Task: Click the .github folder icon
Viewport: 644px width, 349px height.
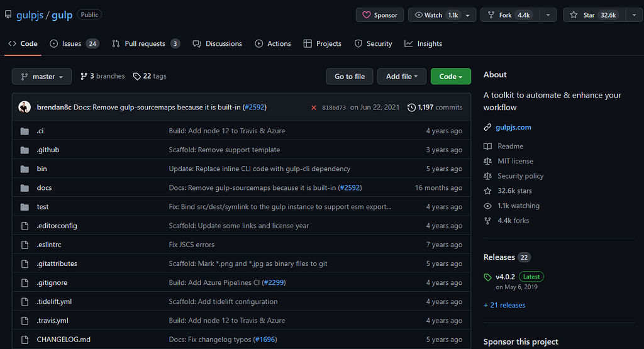Action: click(x=25, y=150)
